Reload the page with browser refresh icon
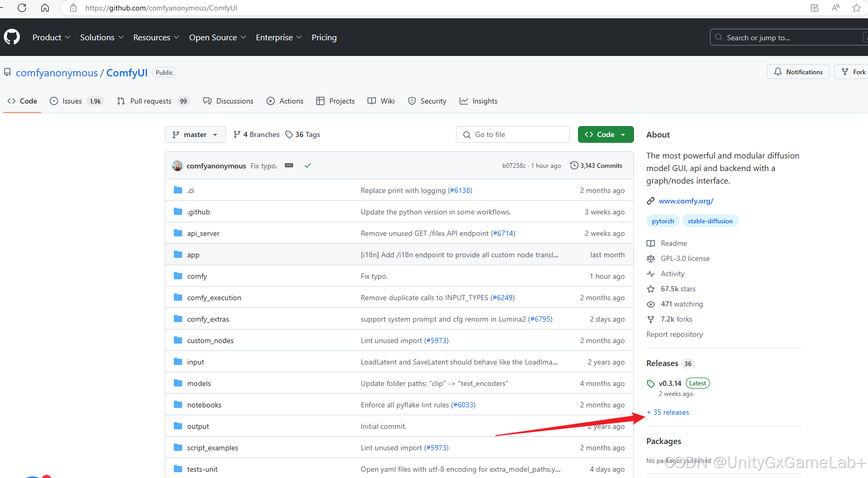Screen dimensions: 868x478 [22, 8]
